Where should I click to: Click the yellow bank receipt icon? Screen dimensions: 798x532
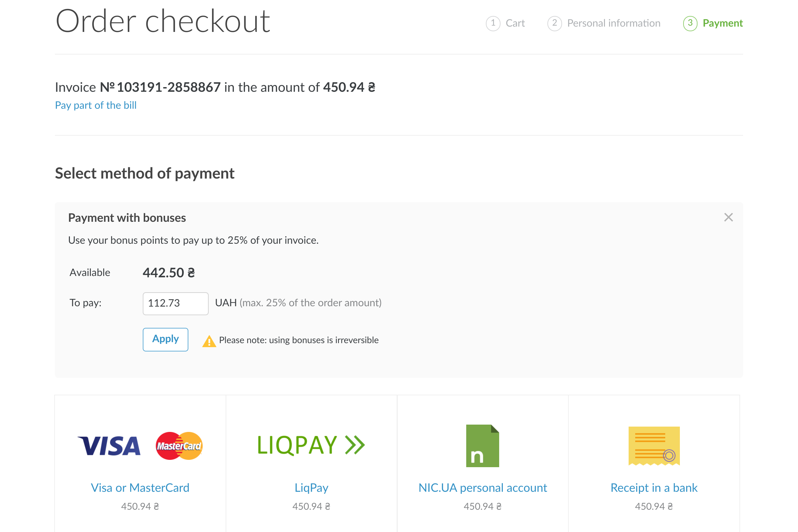[654, 446]
